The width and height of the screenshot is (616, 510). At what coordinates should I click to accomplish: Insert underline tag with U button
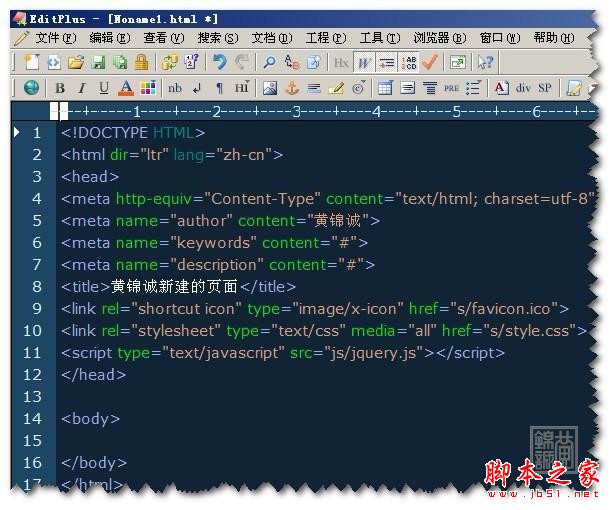tap(104, 88)
